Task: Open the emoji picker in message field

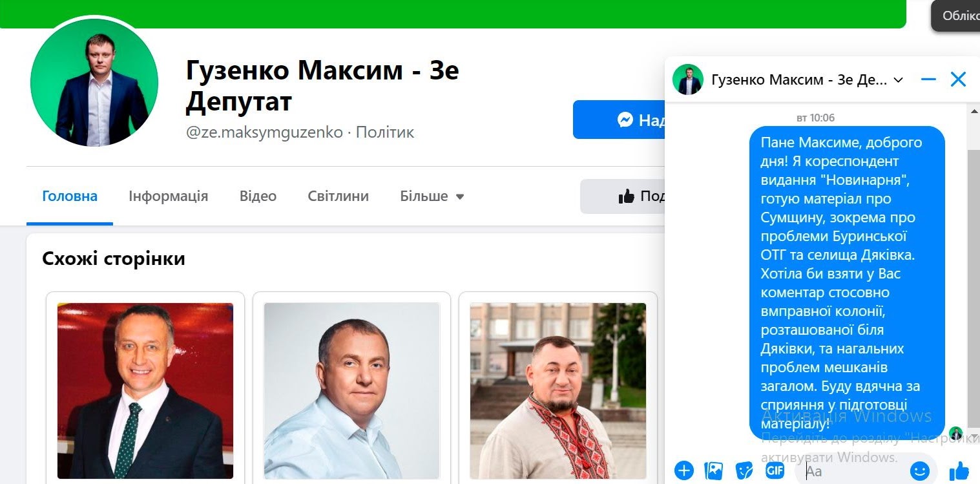Action: tap(919, 470)
